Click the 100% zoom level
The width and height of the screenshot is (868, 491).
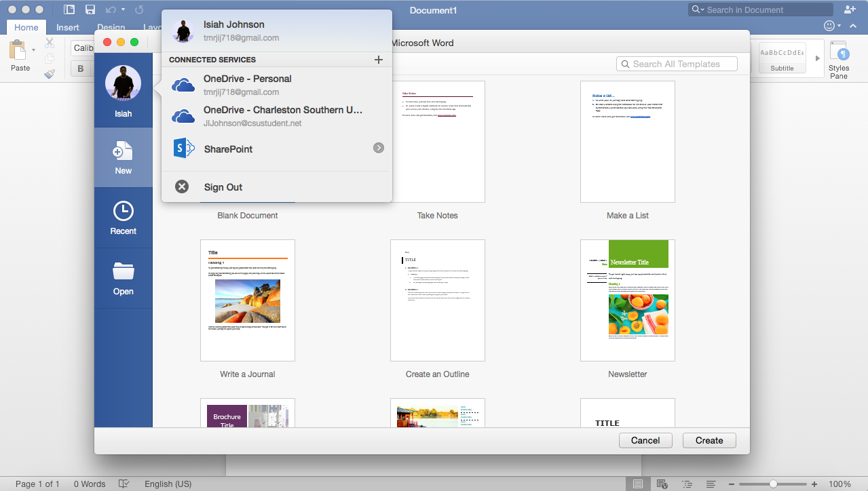tap(840, 484)
